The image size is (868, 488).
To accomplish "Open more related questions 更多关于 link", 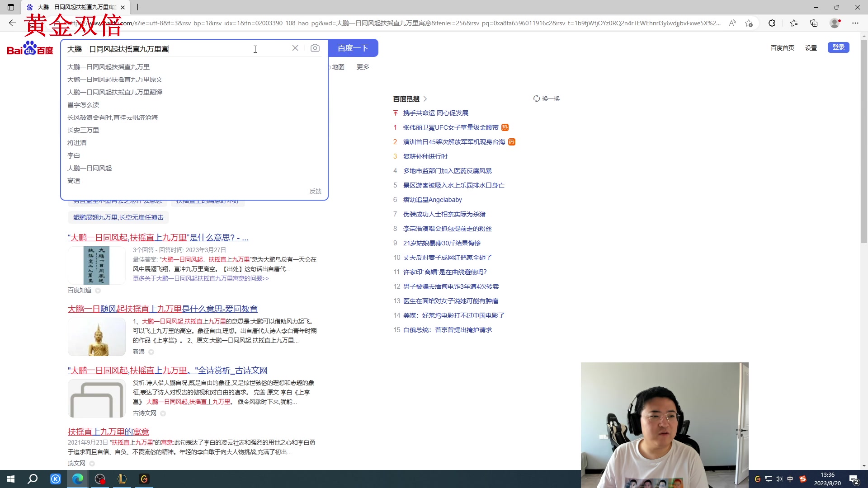I will [201, 278].
